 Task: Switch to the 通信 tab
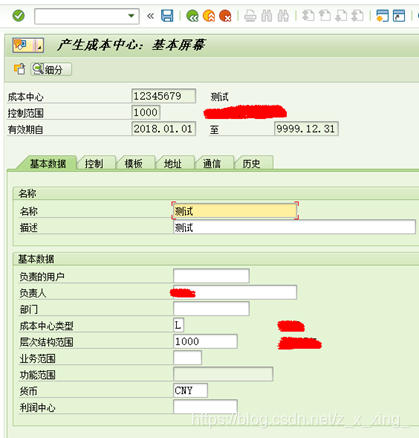pos(212,164)
